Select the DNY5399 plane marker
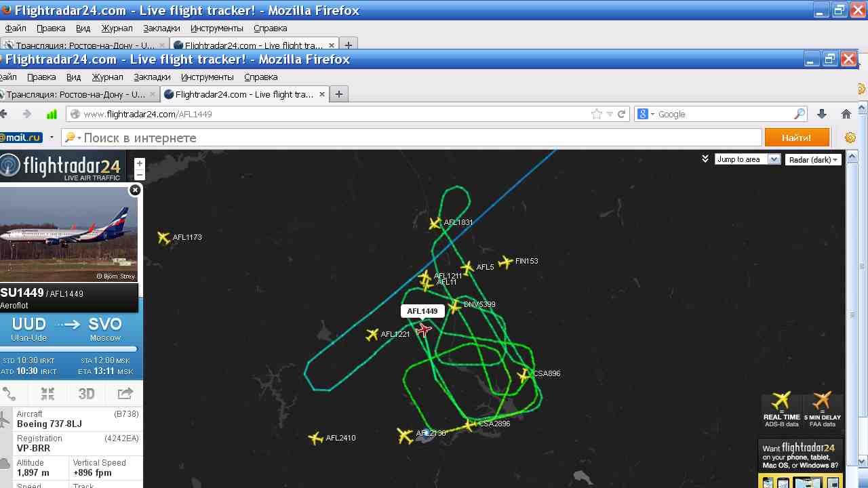Viewport: 868px width, 488px height. [x=455, y=306]
